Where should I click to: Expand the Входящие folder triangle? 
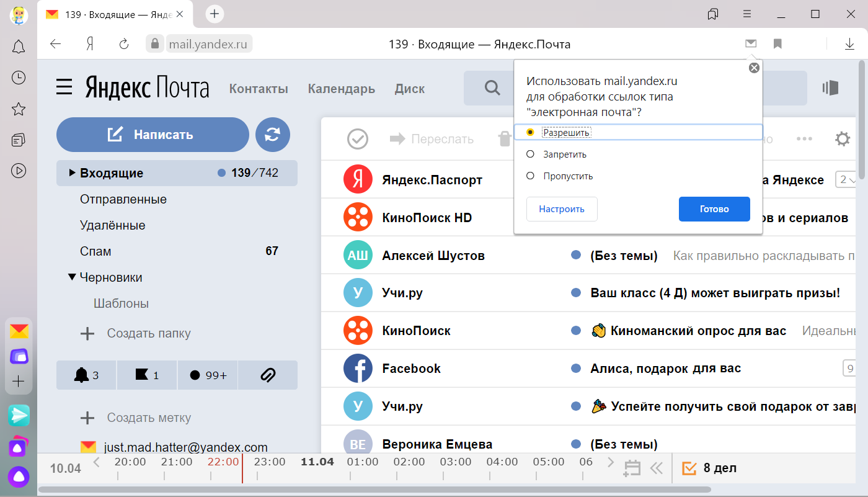tap(72, 173)
